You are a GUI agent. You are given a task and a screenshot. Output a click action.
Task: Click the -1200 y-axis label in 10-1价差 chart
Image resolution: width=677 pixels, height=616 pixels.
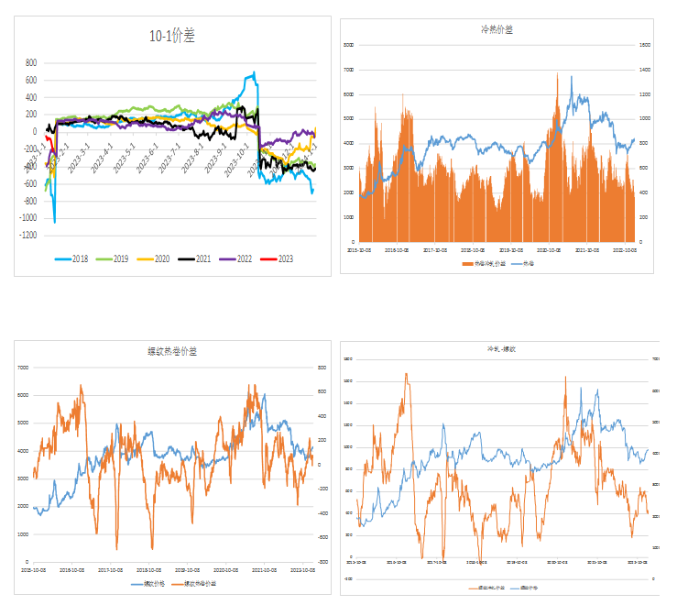coord(28,235)
